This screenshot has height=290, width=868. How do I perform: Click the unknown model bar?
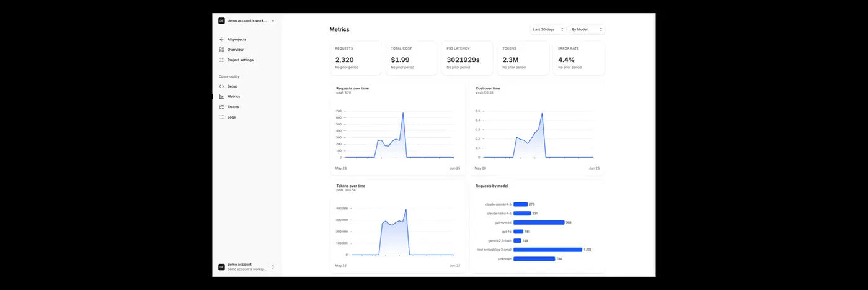click(534, 259)
